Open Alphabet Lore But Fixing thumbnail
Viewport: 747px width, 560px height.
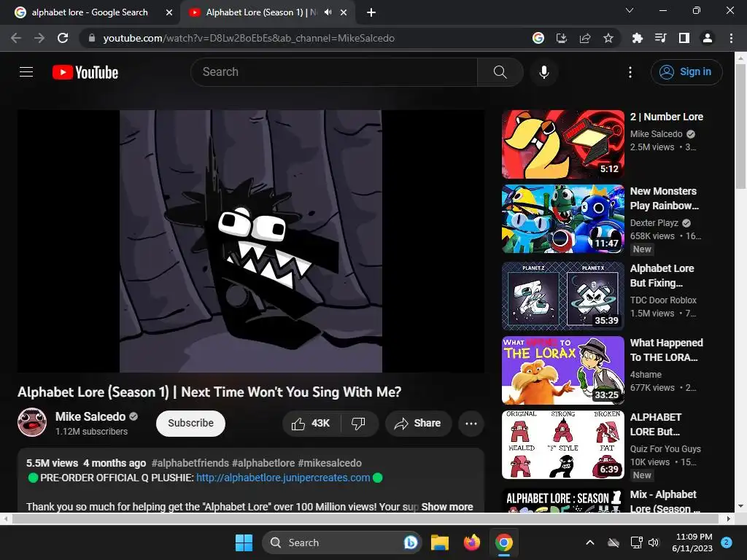point(563,296)
